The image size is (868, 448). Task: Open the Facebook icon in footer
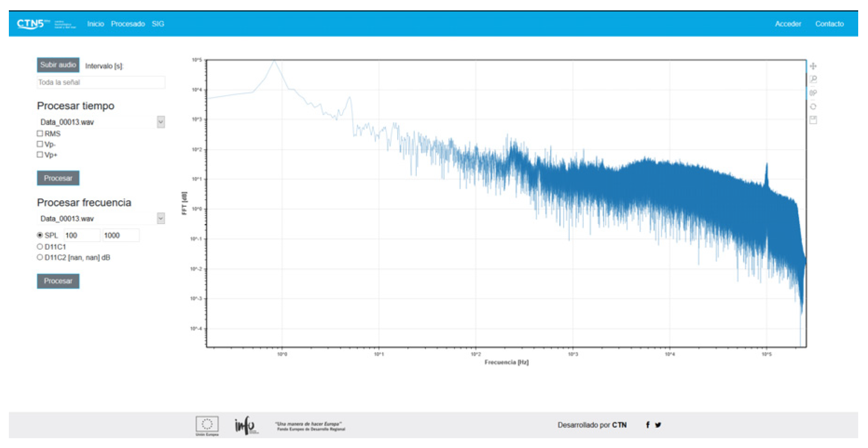coord(647,425)
